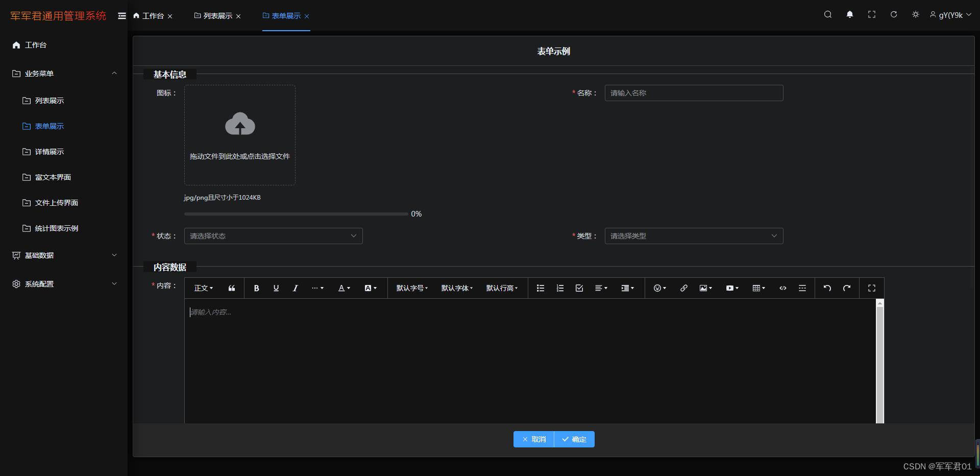This screenshot has width=980, height=476.
Task: Insert a horizontal divider line
Action: (802, 288)
